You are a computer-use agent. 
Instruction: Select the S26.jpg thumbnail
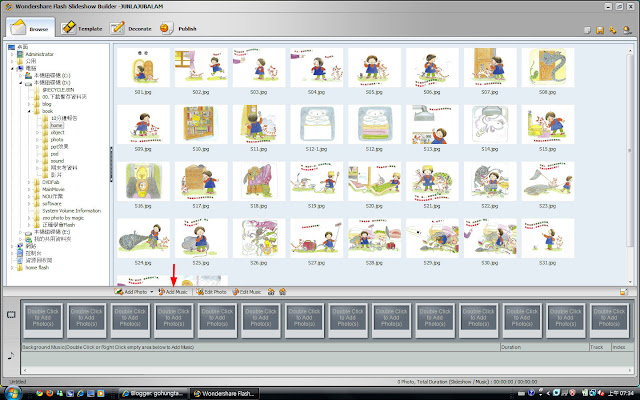pyautogui.click(x=259, y=238)
